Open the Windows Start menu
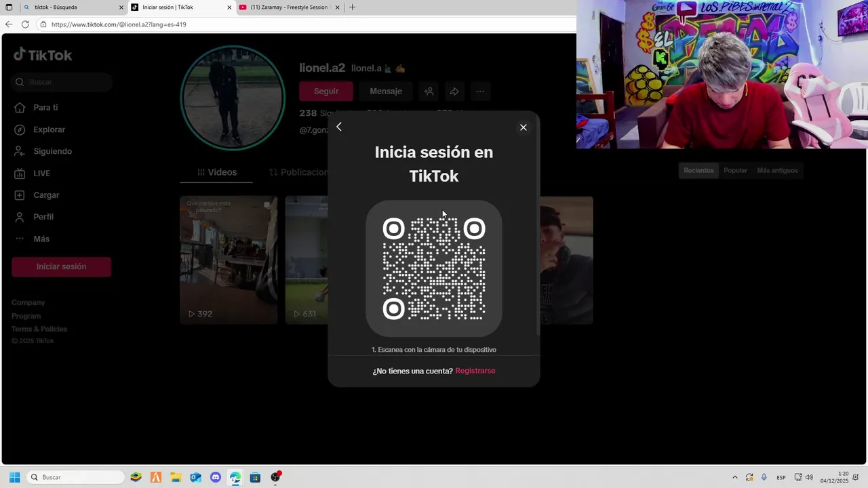 tap(14, 477)
